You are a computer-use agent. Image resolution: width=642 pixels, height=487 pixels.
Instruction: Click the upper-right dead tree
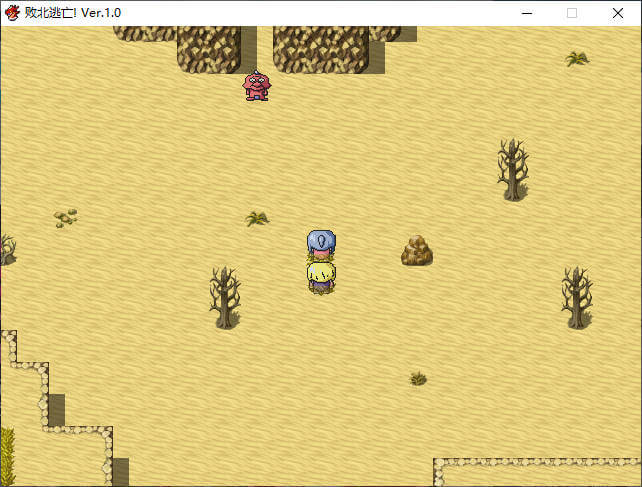coord(513,169)
